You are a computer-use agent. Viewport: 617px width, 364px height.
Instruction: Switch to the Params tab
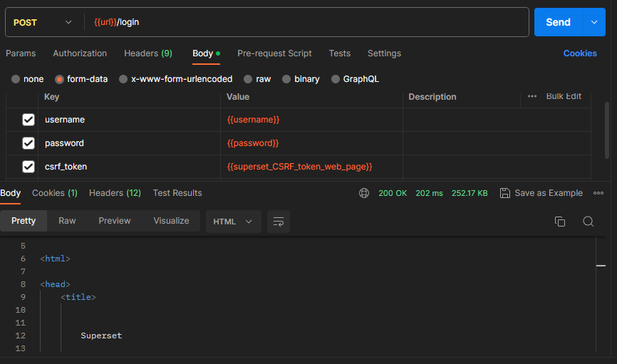tap(21, 53)
